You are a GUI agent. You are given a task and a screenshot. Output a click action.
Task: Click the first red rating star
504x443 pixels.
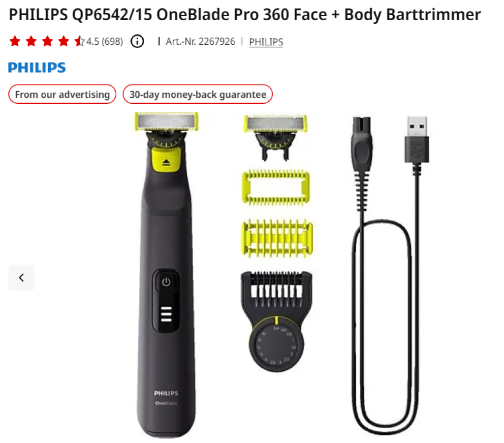[15, 41]
